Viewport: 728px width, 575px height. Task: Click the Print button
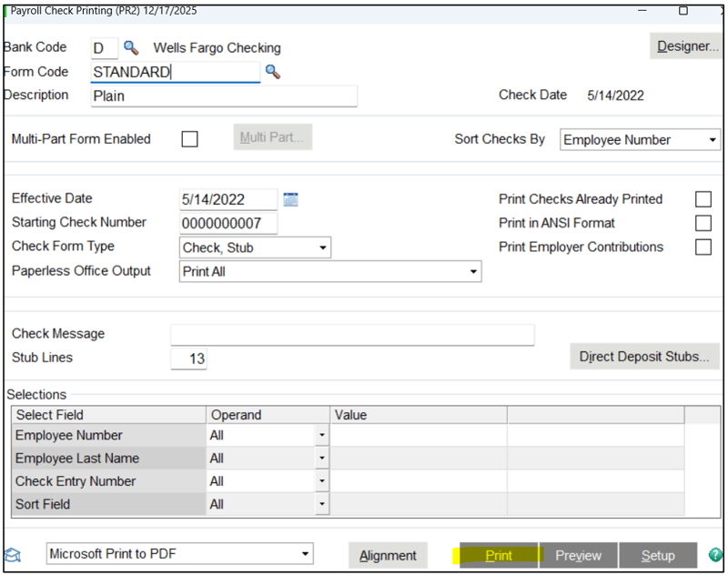[499, 555]
